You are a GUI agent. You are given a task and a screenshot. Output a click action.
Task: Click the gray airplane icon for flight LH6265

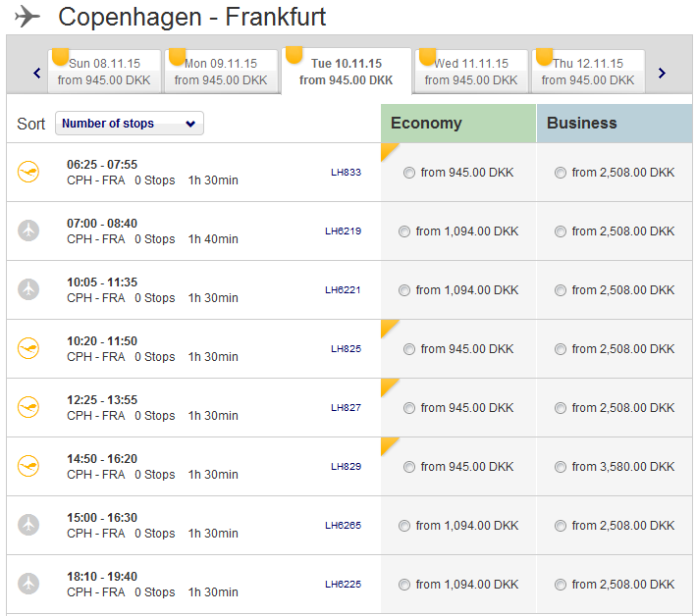point(28,526)
